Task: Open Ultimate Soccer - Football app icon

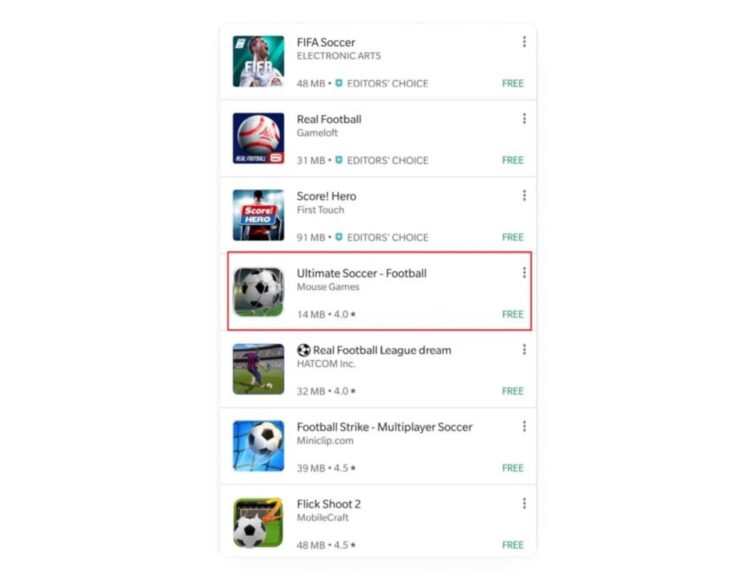Action: tap(258, 292)
